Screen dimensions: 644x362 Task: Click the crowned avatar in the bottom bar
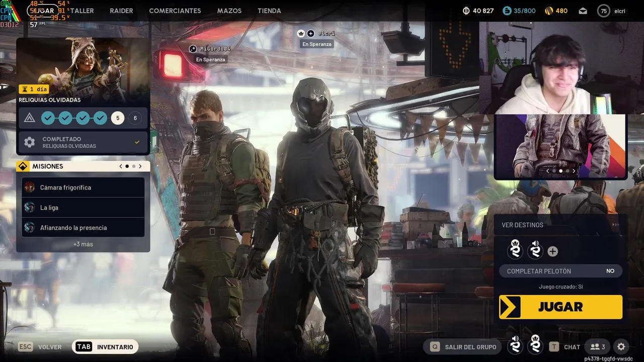click(x=535, y=345)
